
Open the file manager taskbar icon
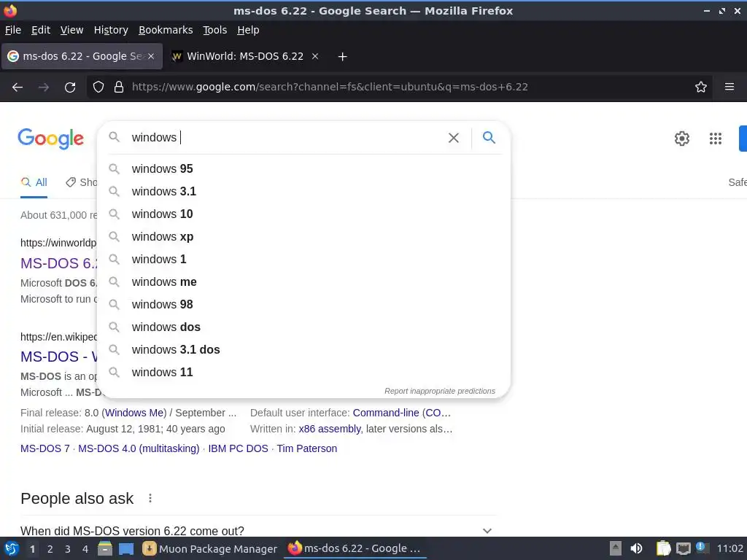105,548
